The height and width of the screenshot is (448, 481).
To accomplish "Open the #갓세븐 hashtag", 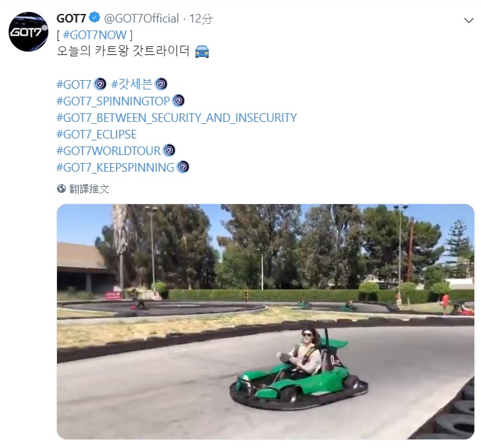I will coord(132,84).
